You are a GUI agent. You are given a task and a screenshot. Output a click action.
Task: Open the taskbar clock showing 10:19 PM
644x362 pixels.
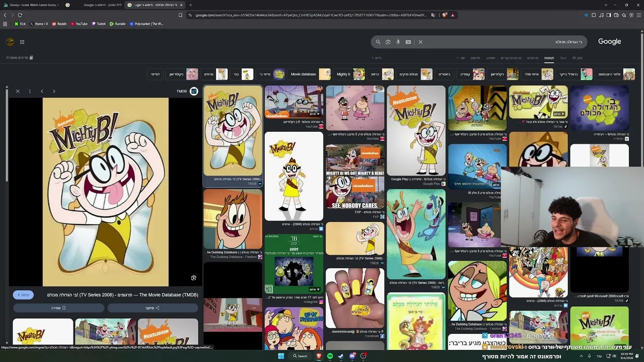pyautogui.click(x=628, y=356)
